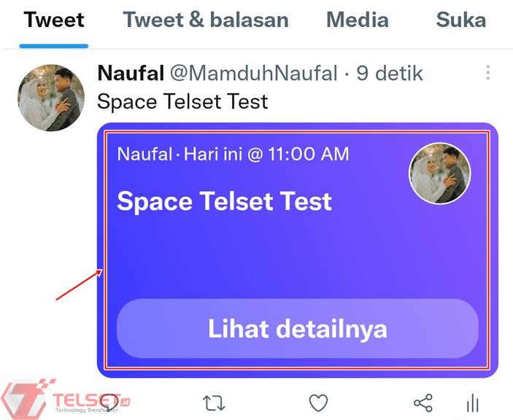View tweet analytics bar chart icon
Screen dimensions: 513x420
[x=473, y=402]
